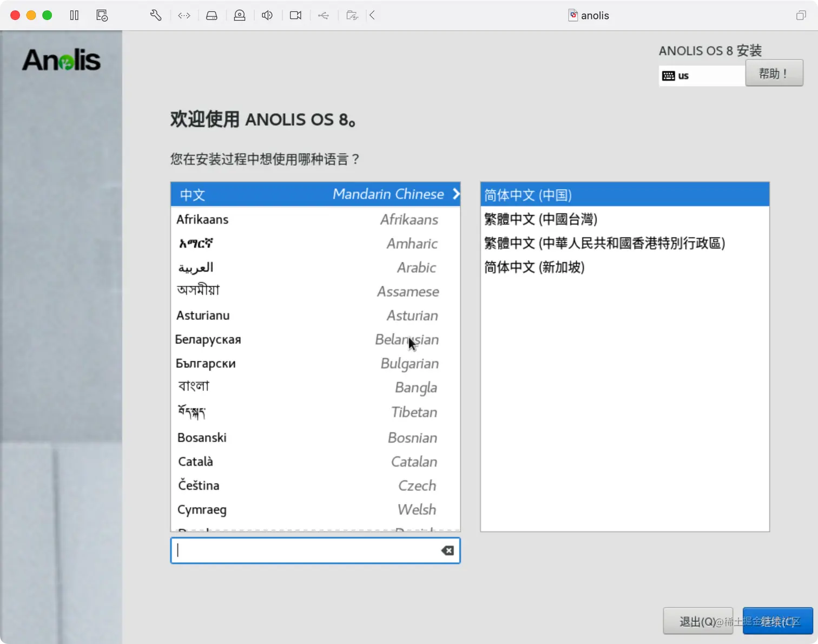
Task: Select Cymraeg Welsh language row
Action: coord(315,509)
